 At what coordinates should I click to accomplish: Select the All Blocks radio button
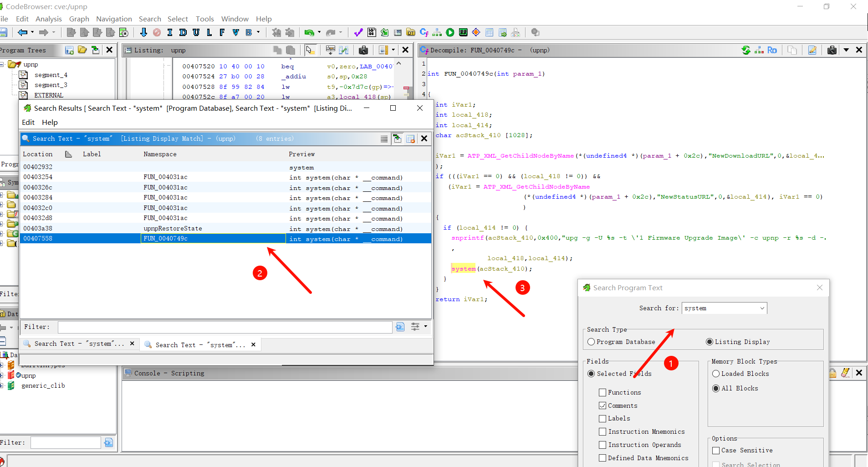[x=716, y=388]
